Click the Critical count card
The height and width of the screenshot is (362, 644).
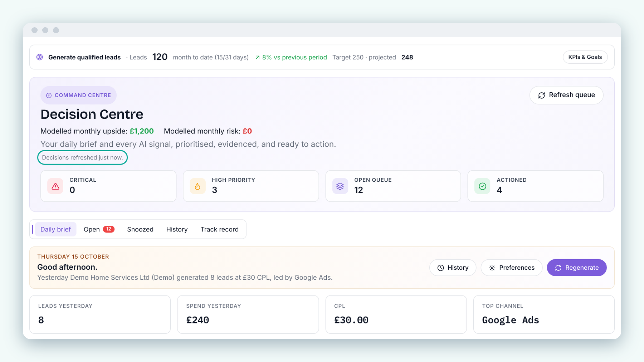108,186
